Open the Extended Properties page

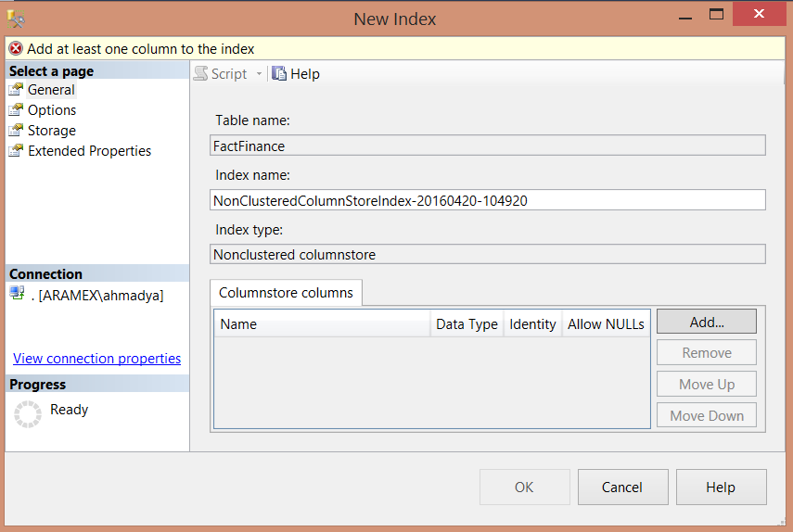pos(89,151)
